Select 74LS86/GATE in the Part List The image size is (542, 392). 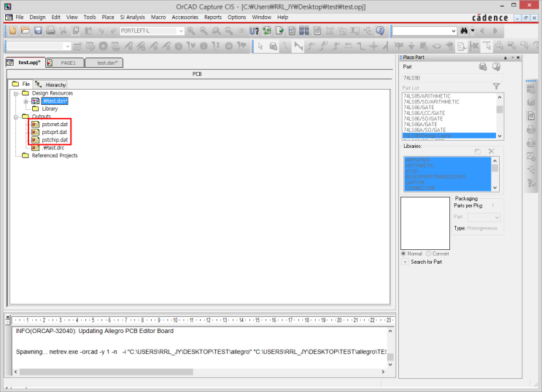pos(419,108)
